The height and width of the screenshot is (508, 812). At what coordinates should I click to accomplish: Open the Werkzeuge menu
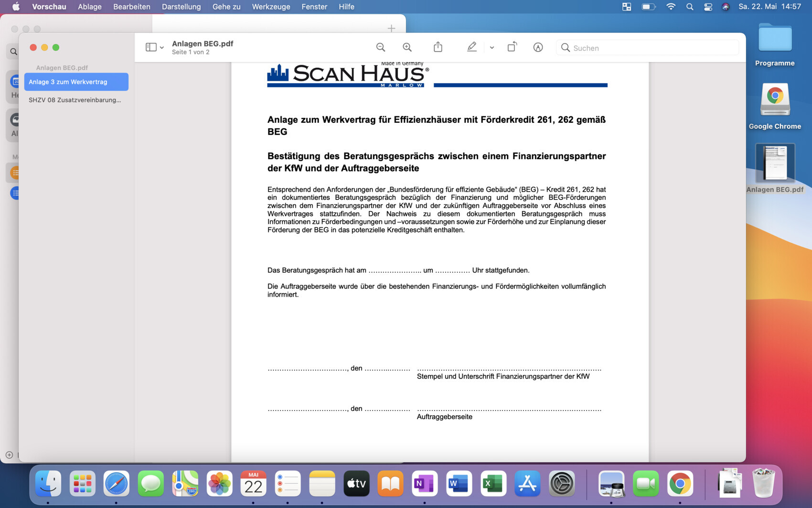click(271, 7)
